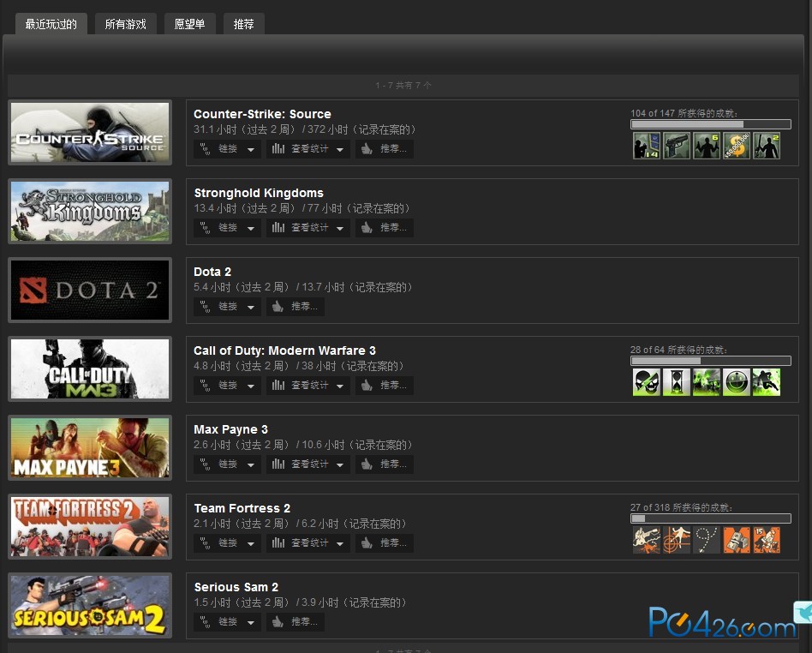Open MW3 hourglass achievement icon
Viewport: 812px width, 653px height.
tap(677, 382)
